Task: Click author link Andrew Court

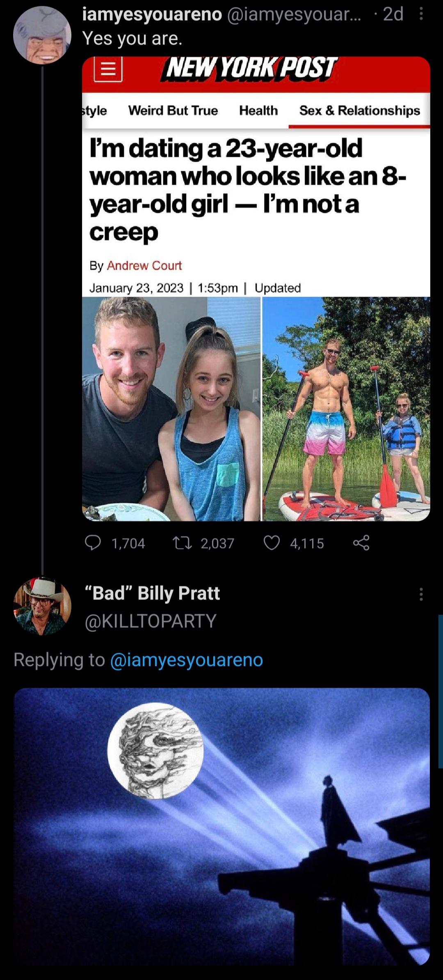Action: [144, 266]
